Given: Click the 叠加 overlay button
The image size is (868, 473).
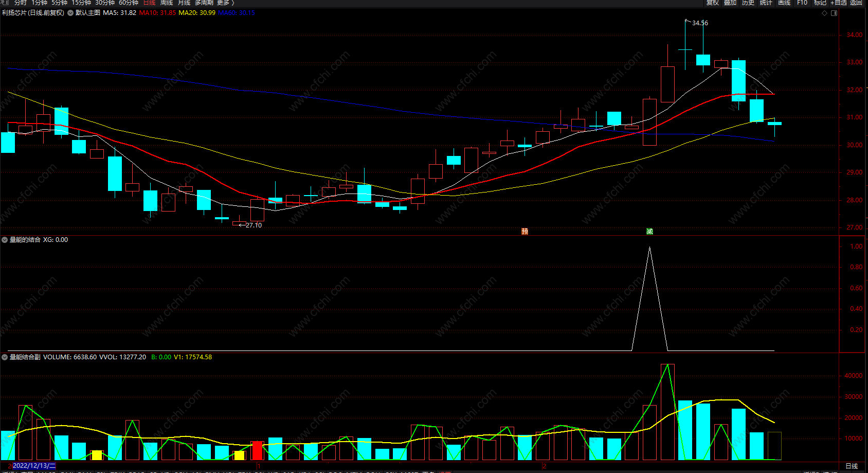Looking at the screenshot, I should click(730, 3).
